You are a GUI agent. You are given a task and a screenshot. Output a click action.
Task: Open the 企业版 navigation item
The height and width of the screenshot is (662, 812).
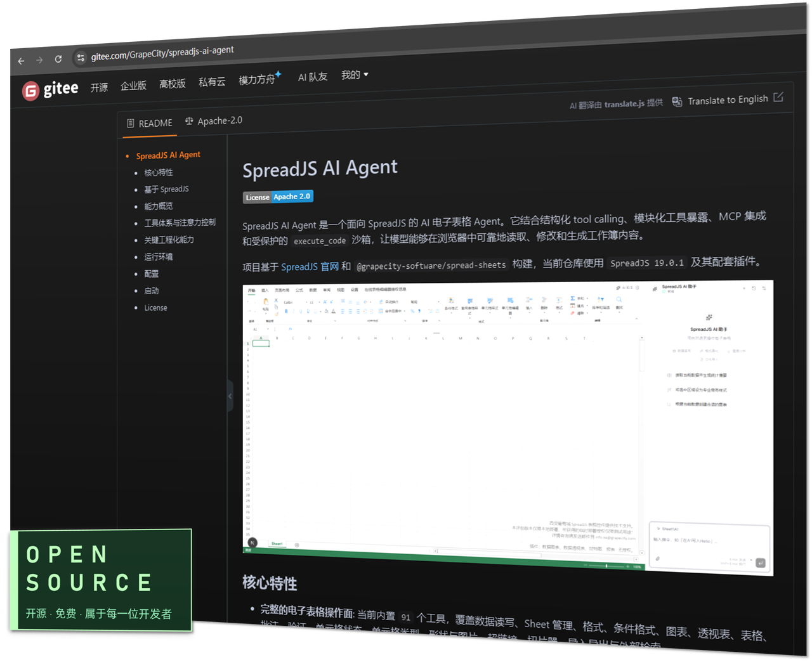(x=133, y=86)
